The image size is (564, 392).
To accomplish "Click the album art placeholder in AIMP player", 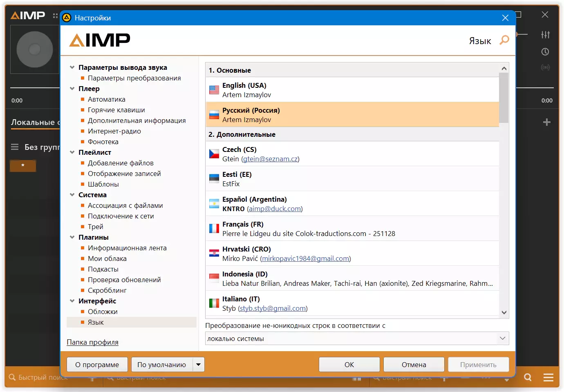I will [x=35, y=49].
